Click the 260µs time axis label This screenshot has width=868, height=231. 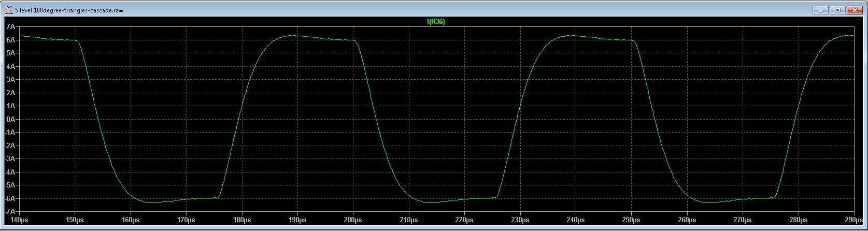pyautogui.click(x=687, y=220)
